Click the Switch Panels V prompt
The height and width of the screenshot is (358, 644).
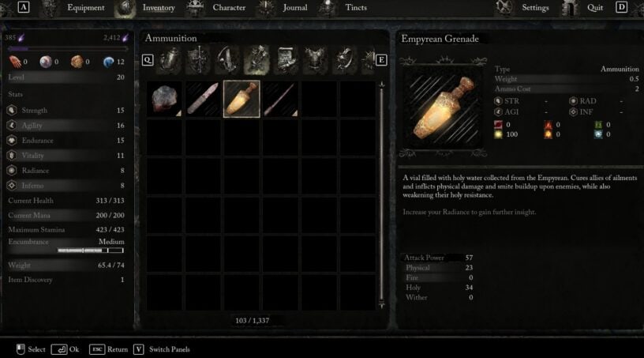click(x=162, y=349)
